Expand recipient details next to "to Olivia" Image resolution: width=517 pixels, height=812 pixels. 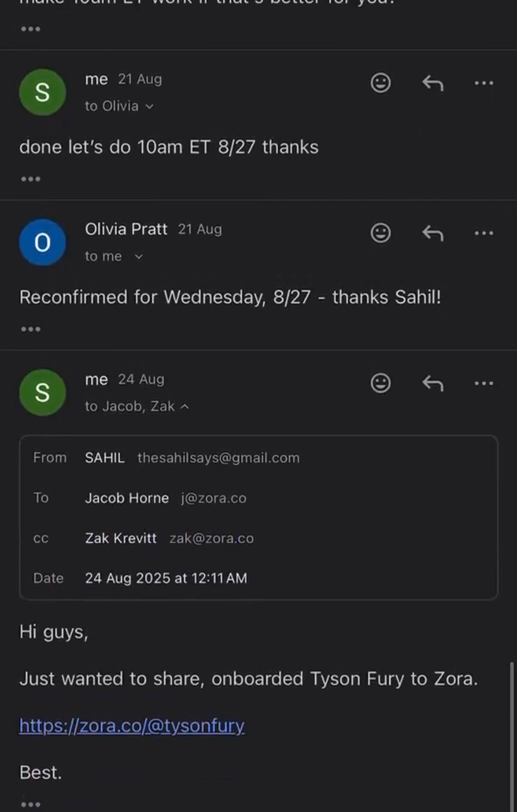(x=150, y=106)
